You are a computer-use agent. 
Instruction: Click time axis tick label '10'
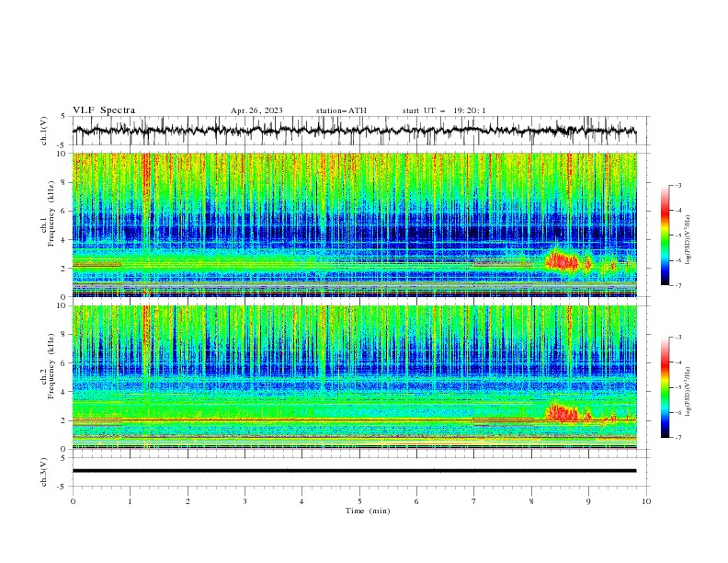646,501
